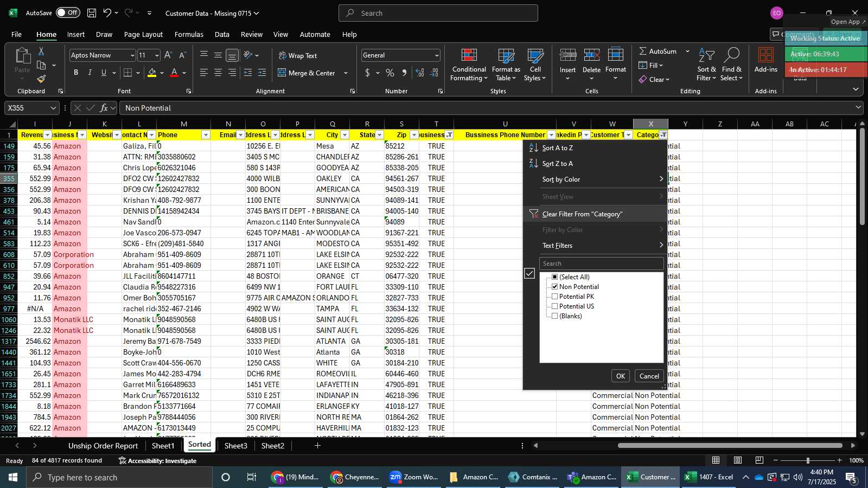Open the Clear button menu
The height and width of the screenshot is (488, 868).
(x=654, y=79)
